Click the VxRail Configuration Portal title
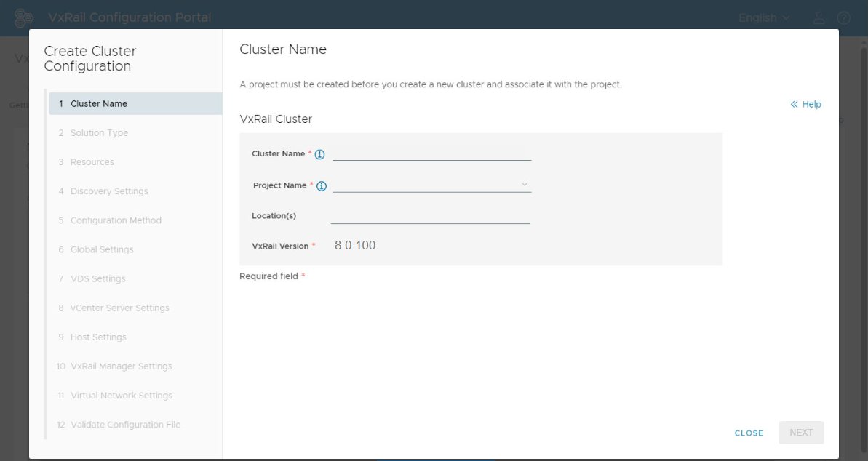This screenshot has width=868, height=461. click(130, 17)
